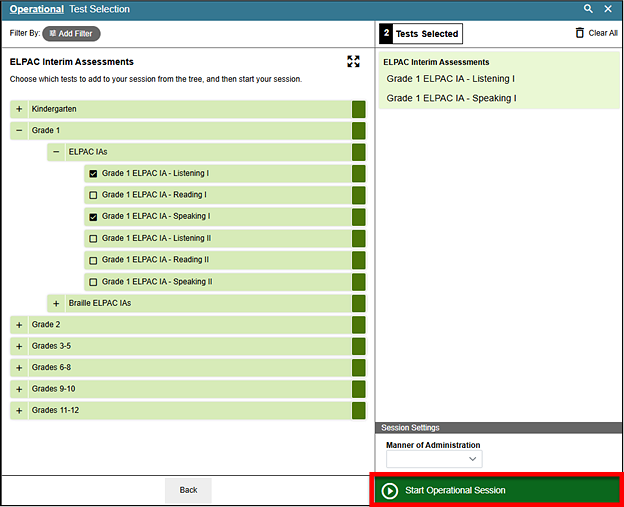This screenshot has width=624, height=507.
Task: Expand the Kindergarten tree node
Action: pos(19,109)
